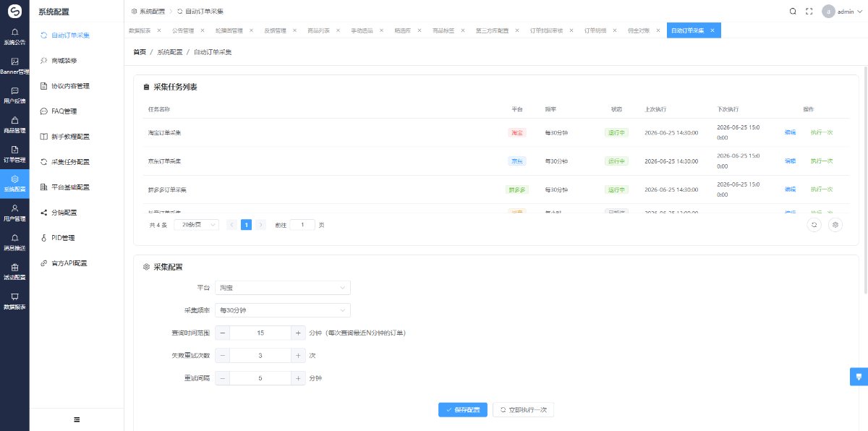Open 商城装修 submenu item
This screenshot has height=431, width=868.
(x=77, y=60)
